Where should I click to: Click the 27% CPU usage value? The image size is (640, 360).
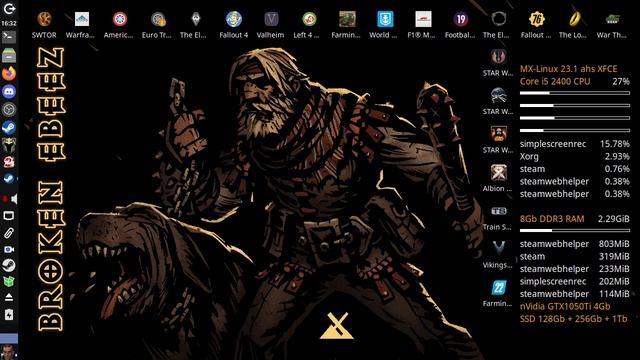[621, 81]
